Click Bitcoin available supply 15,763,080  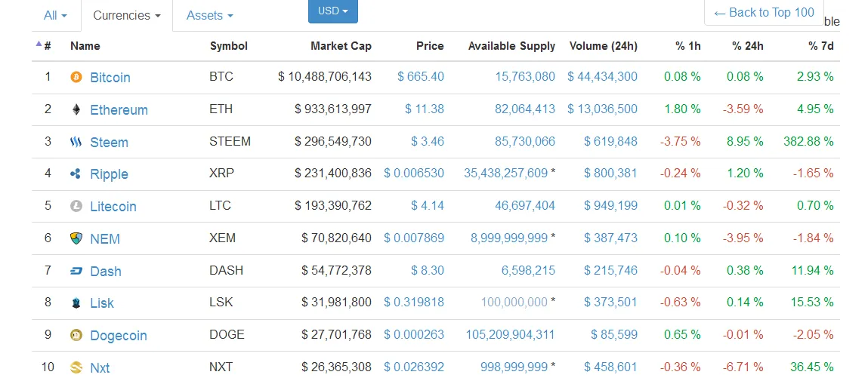pos(525,76)
